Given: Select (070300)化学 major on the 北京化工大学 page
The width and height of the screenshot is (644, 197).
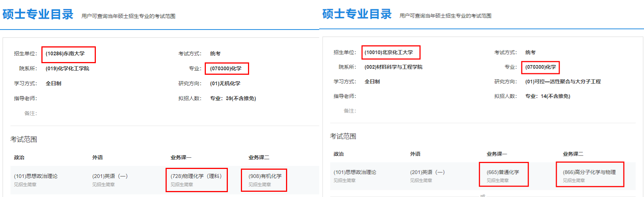Looking at the screenshot, I should tap(540, 67).
